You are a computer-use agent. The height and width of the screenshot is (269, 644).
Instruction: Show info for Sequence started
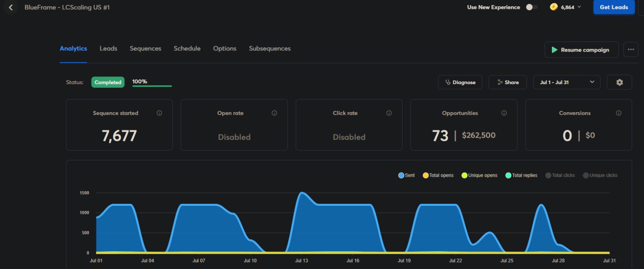159,113
